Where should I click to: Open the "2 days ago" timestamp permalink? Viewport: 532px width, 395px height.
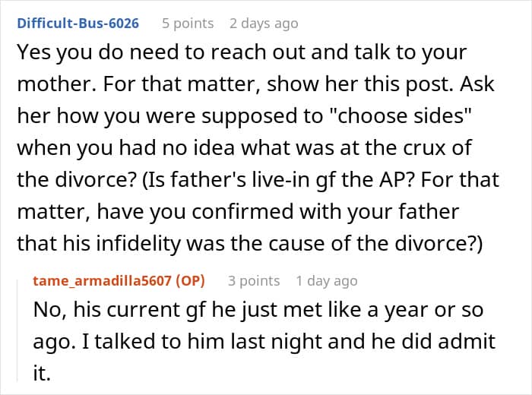[264, 23]
